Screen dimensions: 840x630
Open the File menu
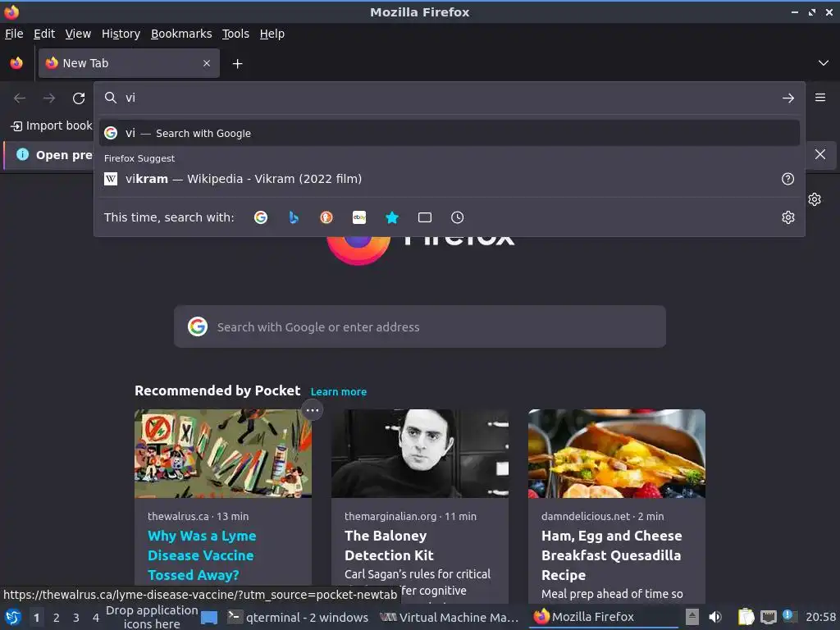click(14, 34)
